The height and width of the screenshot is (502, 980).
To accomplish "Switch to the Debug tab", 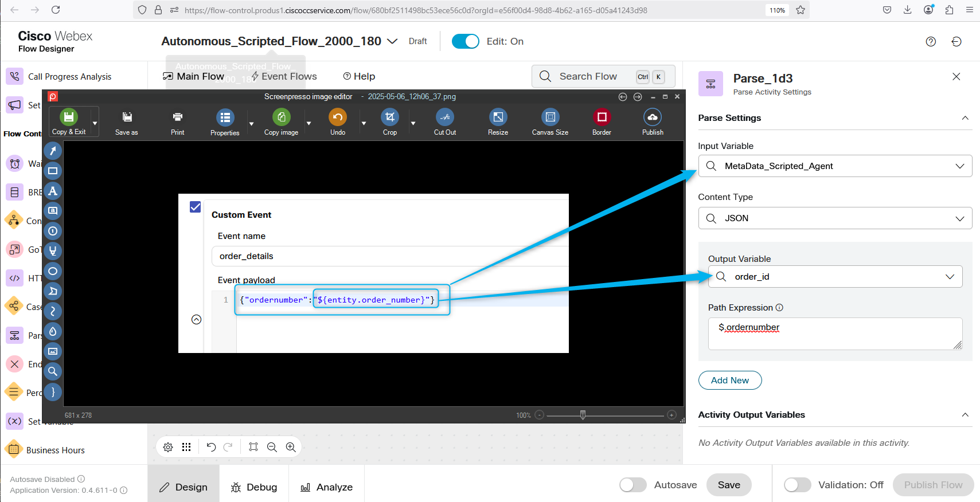I will pyautogui.click(x=254, y=487).
